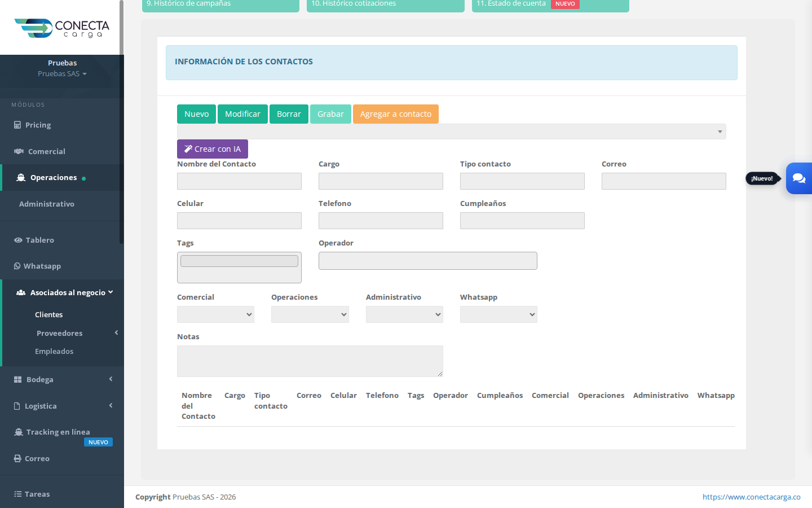Collapse the Asociados al negocio chevron
The width and height of the screenshot is (812, 508).
pyautogui.click(x=111, y=292)
